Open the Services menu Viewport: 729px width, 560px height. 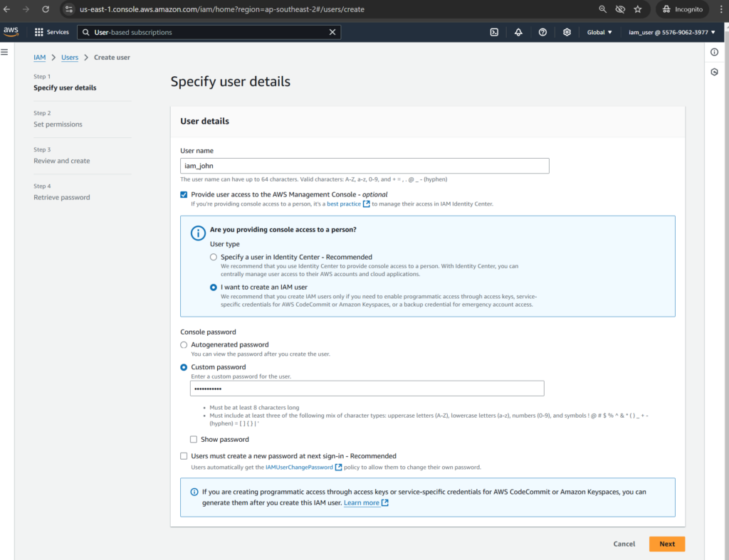point(52,32)
